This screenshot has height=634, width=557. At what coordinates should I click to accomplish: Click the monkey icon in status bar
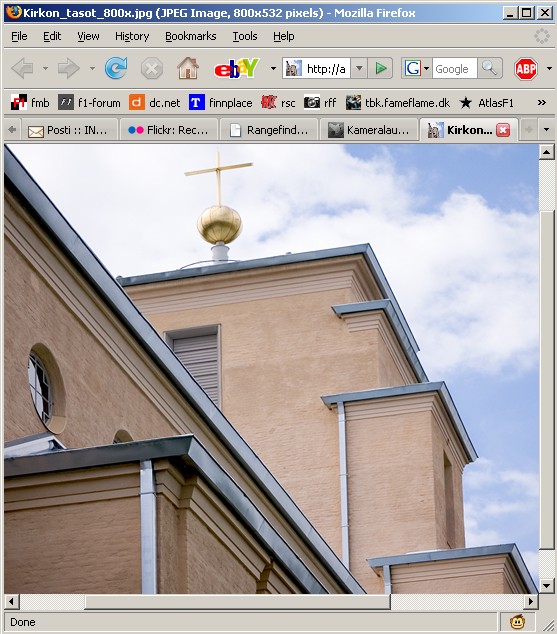tap(517, 621)
